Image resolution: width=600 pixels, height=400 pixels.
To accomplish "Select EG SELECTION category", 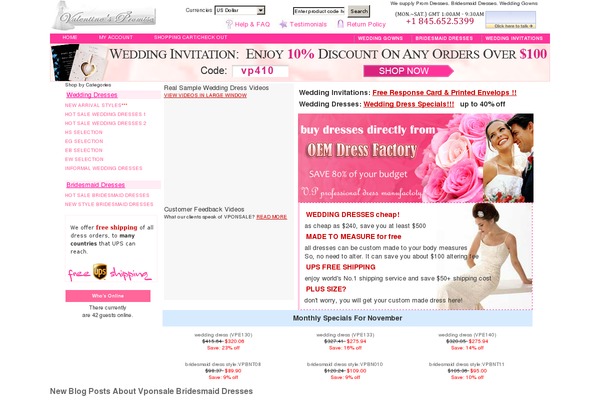I will click(84, 141).
